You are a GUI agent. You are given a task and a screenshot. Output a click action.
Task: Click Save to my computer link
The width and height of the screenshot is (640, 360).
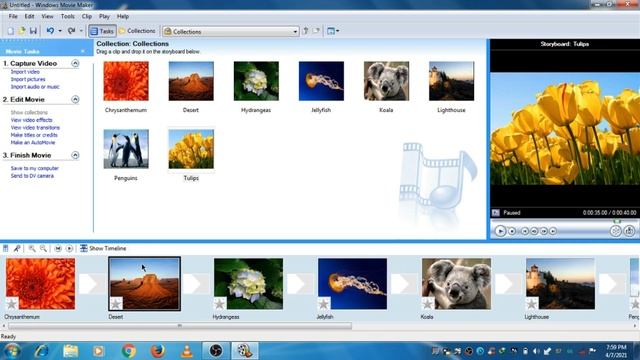[35, 168]
